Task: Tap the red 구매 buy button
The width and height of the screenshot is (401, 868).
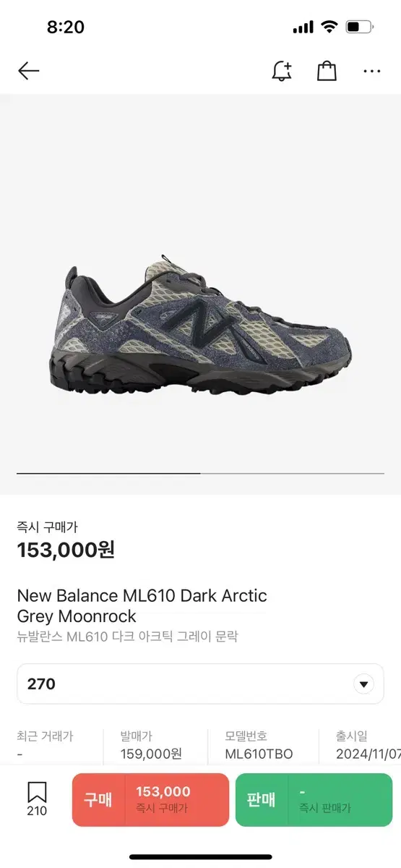Action: pyautogui.click(x=150, y=800)
